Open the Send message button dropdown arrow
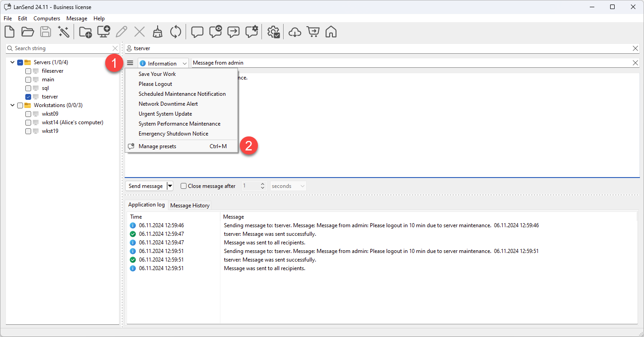Screen dimensions: 644x337 170,186
